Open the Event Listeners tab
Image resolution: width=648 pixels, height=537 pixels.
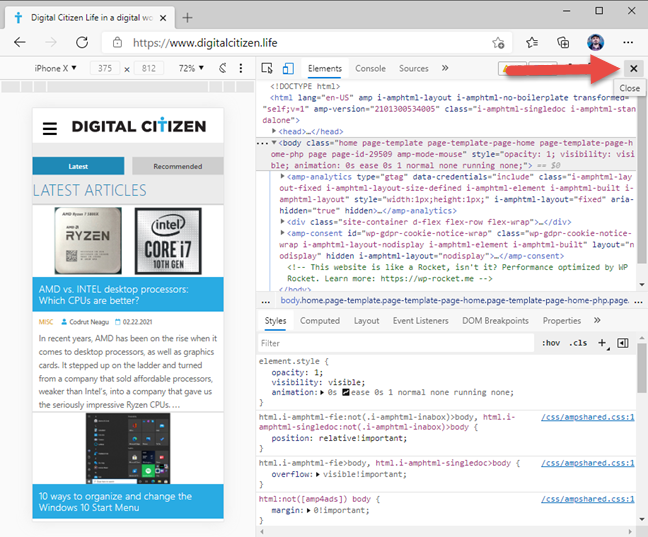[420, 321]
